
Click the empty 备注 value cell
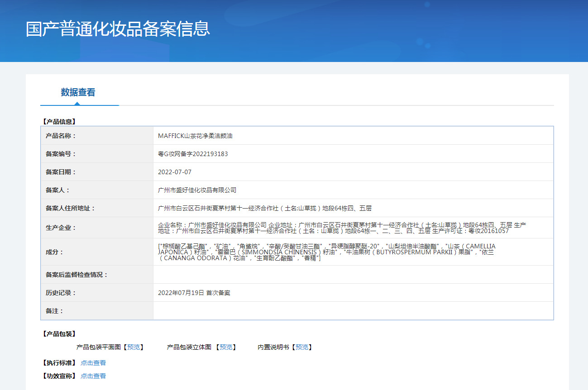(x=353, y=311)
